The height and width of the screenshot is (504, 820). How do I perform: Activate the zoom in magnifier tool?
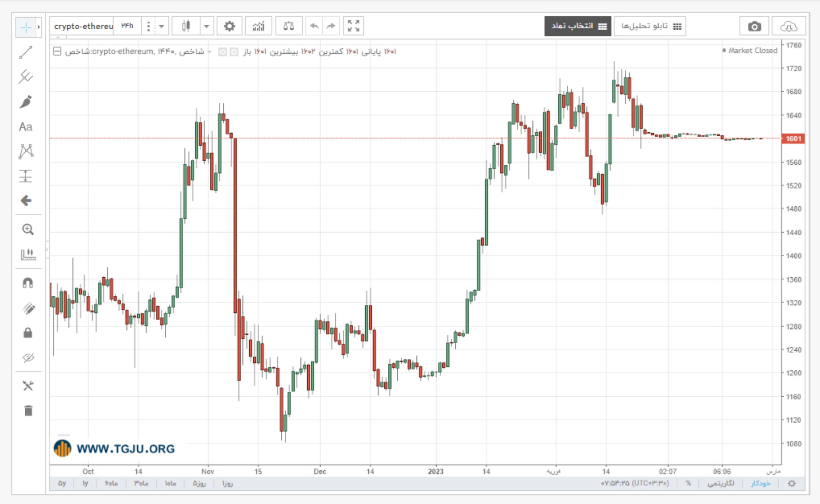(28, 229)
